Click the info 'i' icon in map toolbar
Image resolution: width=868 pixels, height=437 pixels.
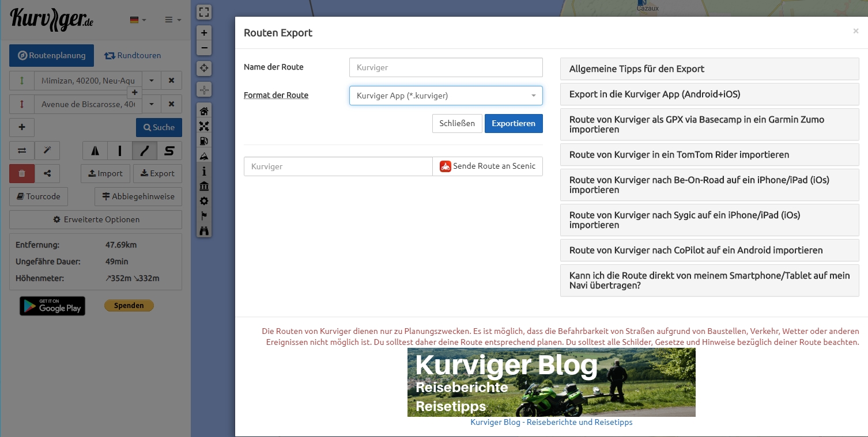tap(204, 171)
